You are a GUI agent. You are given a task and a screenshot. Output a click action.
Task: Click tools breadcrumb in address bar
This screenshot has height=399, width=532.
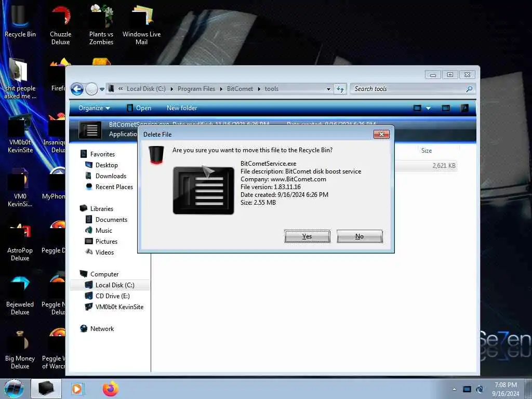coord(271,89)
